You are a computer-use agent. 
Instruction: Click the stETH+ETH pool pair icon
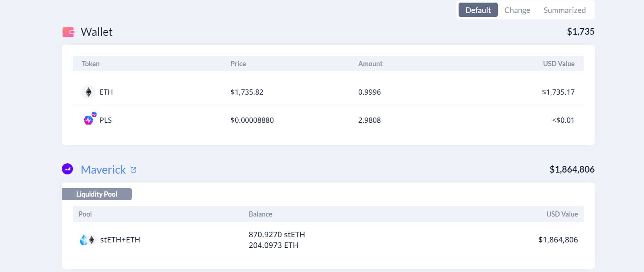(88, 240)
